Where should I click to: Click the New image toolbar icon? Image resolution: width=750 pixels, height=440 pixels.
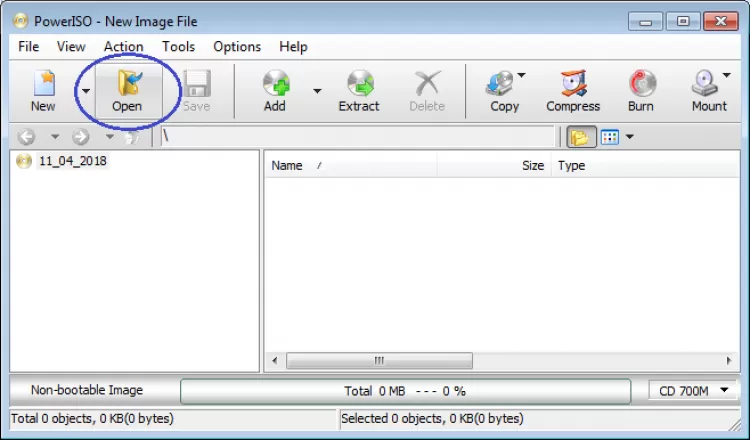click(x=44, y=83)
